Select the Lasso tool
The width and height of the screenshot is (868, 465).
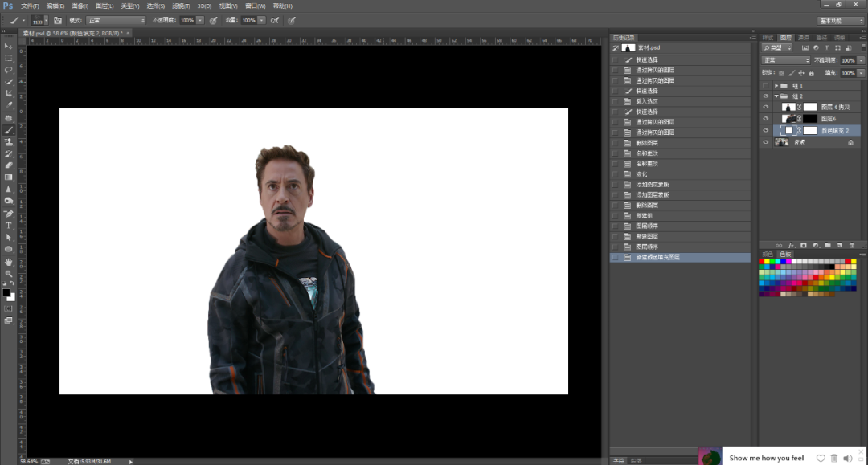click(8, 70)
